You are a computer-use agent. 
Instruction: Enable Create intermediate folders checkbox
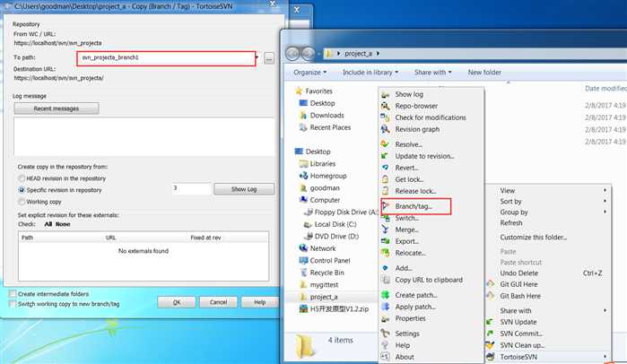[13, 294]
